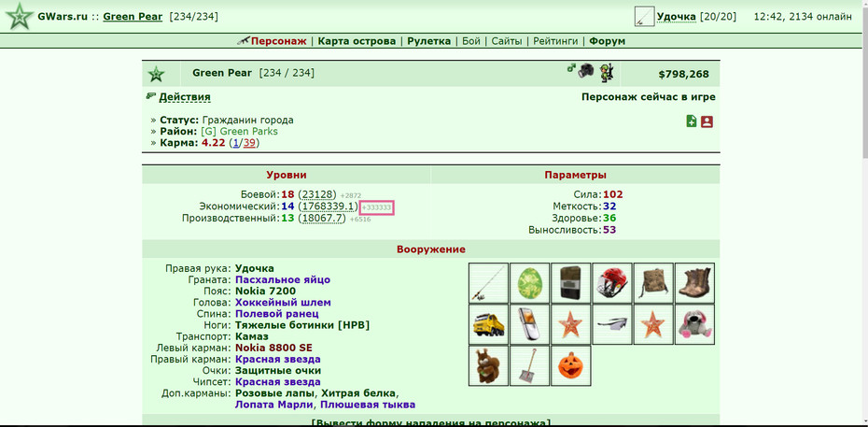The height and width of the screenshot is (427, 868).
Task: Click the Камаз transport item name
Action: (x=252, y=336)
